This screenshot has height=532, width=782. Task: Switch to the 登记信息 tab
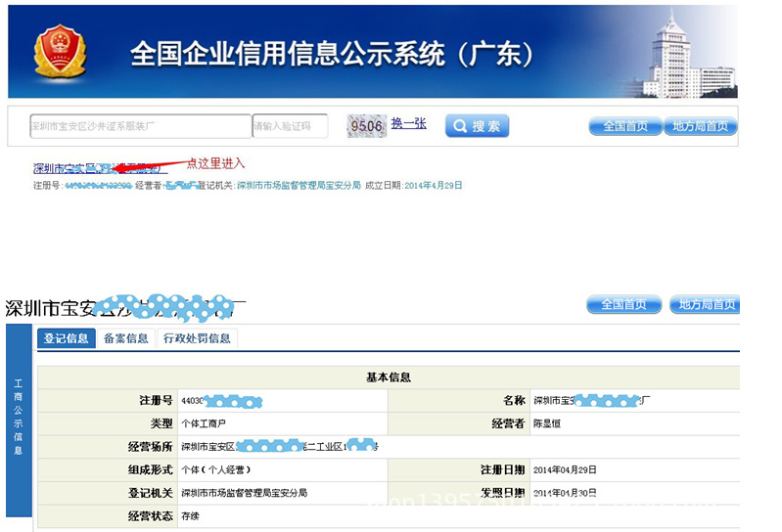coord(67,338)
